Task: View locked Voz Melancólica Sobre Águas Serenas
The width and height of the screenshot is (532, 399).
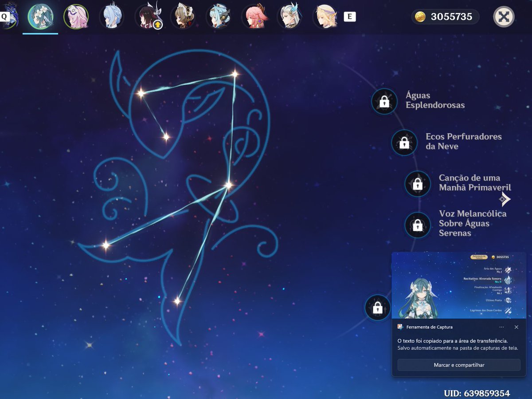Action: (417, 225)
